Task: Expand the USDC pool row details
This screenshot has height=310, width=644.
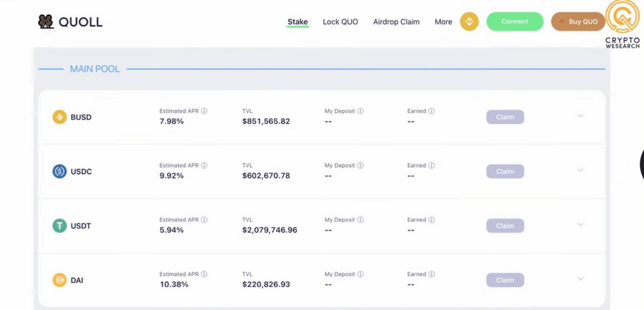Action: point(580,170)
